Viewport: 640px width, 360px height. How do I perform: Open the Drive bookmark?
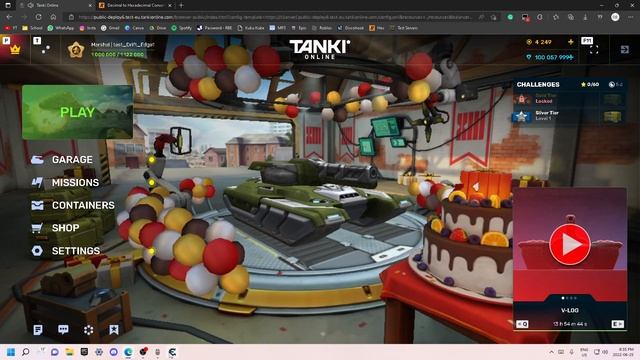[x=158, y=28]
